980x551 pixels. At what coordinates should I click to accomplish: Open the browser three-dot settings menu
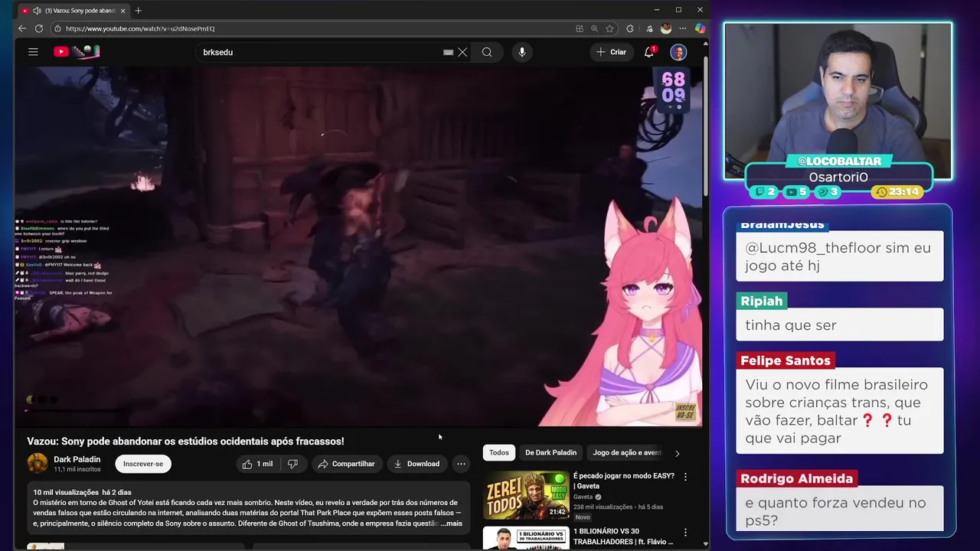tap(682, 28)
